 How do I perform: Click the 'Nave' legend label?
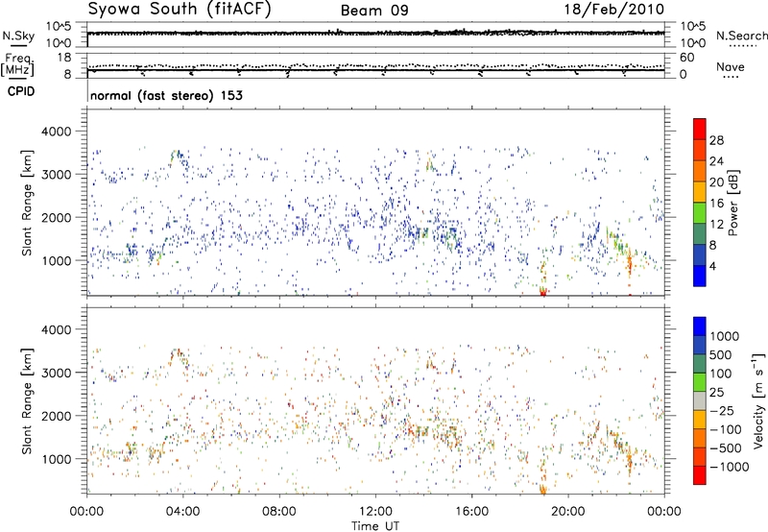(x=731, y=66)
